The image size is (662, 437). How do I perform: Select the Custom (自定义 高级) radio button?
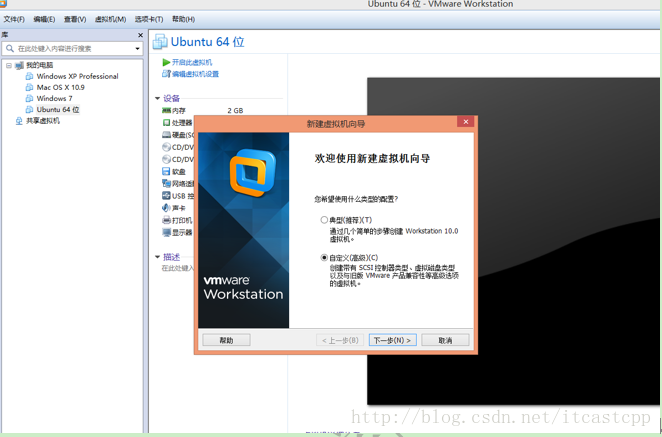pos(324,257)
